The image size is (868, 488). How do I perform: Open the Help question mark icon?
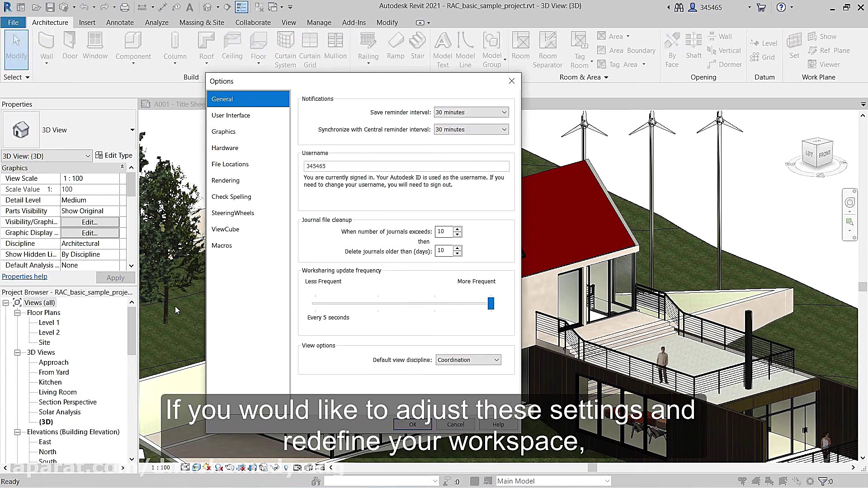click(781, 7)
